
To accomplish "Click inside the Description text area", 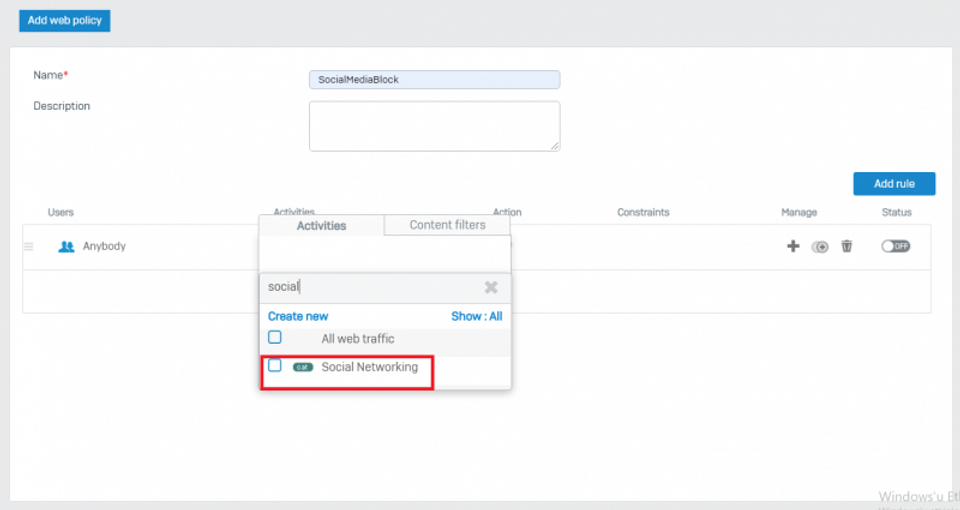I will pyautogui.click(x=434, y=126).
